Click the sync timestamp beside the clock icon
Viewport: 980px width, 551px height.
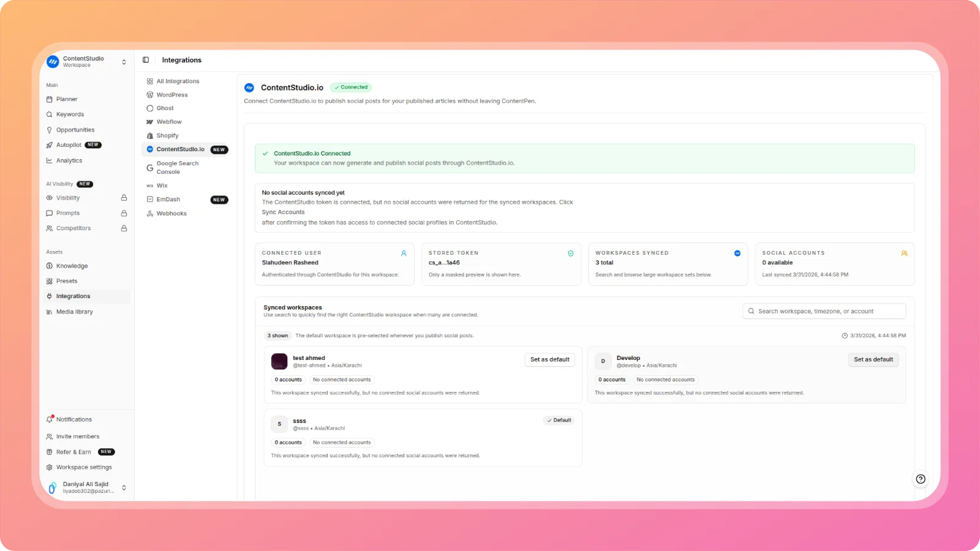coord(878,336)
